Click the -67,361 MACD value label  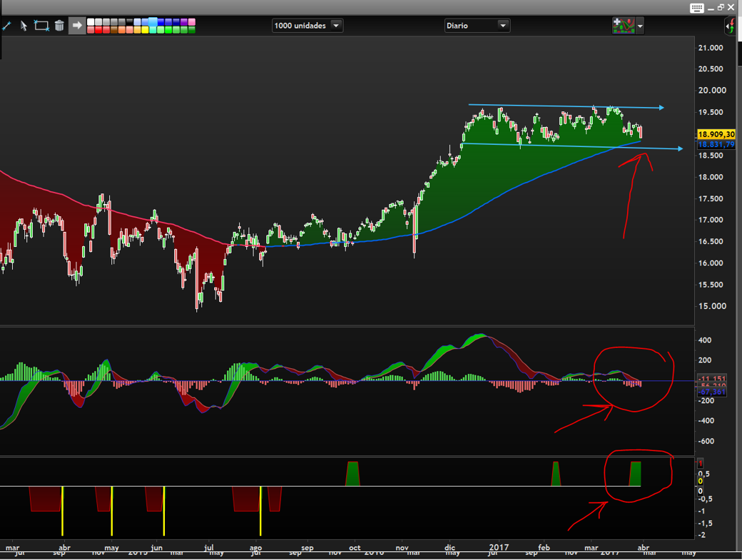[712, 392]
